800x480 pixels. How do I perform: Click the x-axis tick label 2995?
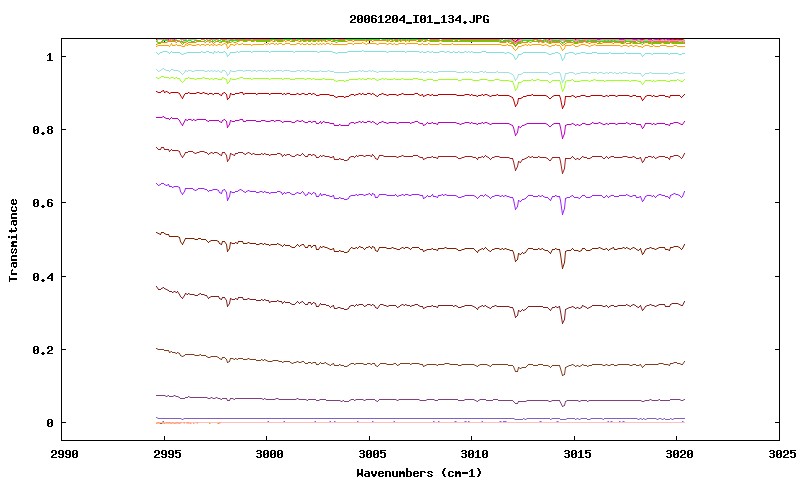coord(166,454)
